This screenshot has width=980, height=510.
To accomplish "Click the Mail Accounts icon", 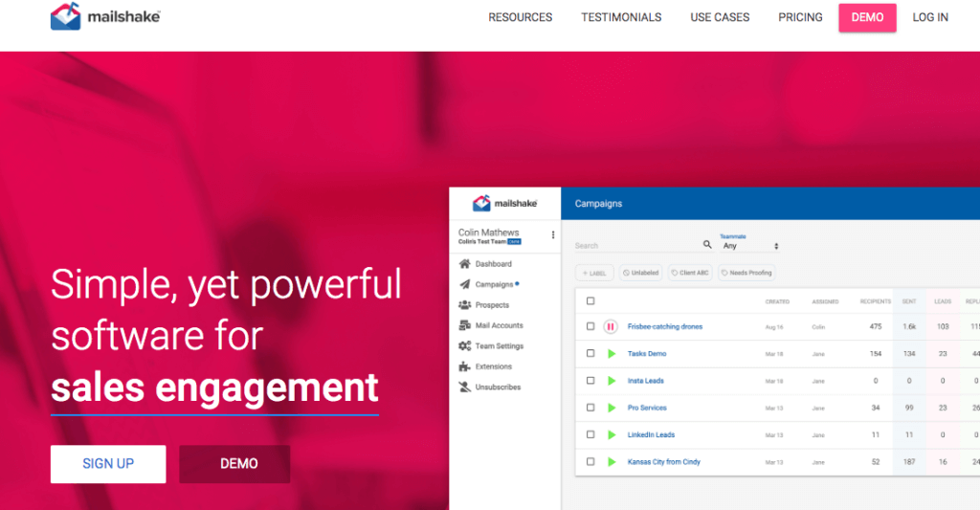I will click(x=464, y=325).
